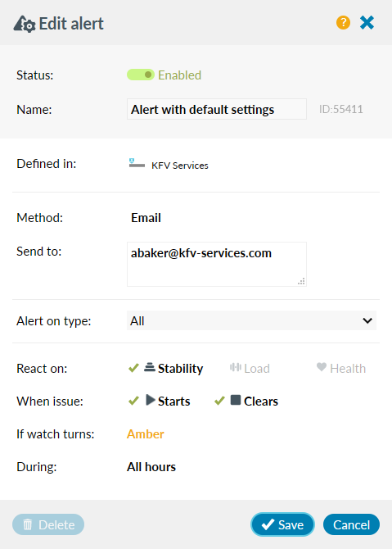Click the alert gear icon beside Edit alert
This screenshot has height=549, width=392.
(25, 24)
